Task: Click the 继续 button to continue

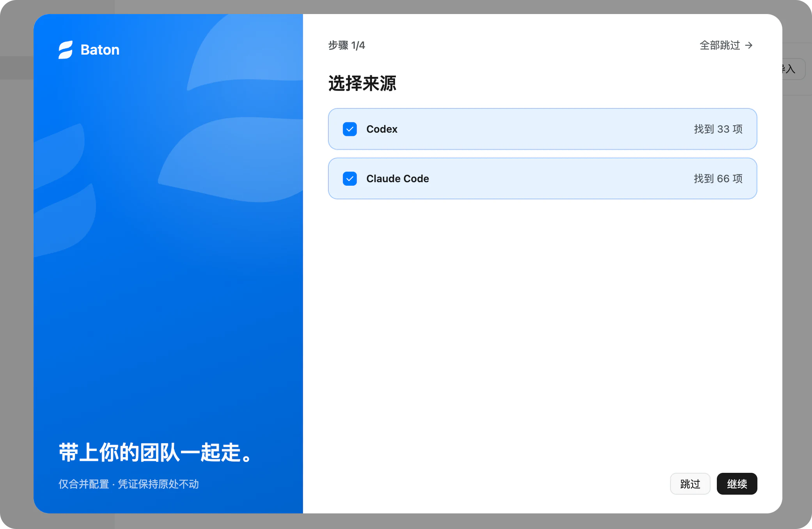Action: point(737,484)
